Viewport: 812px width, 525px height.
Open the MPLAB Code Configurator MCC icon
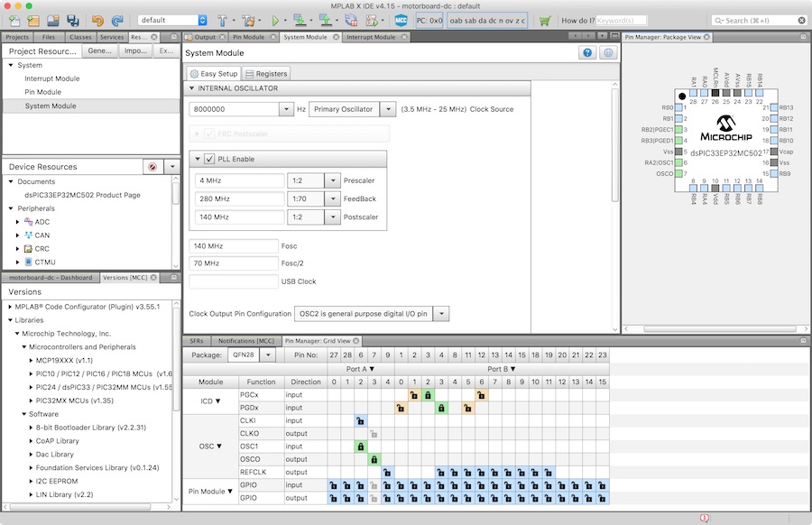[401, 21]
